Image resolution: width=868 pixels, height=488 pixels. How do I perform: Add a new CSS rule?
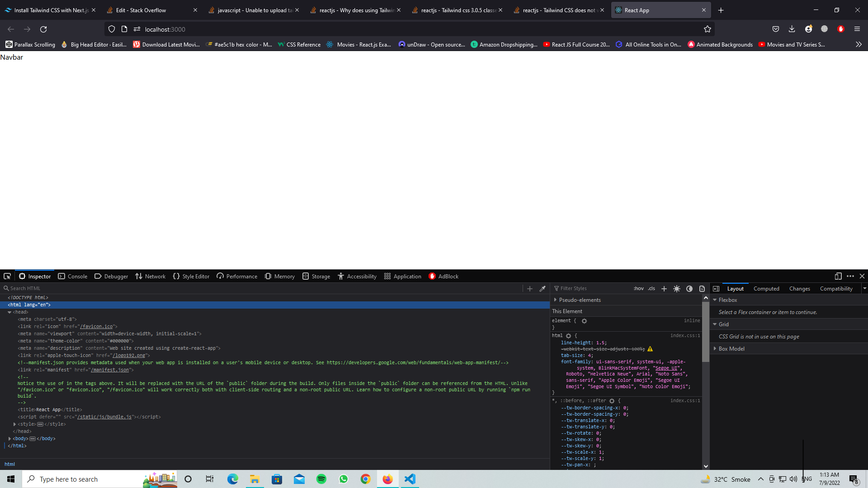tap(664, 288)
